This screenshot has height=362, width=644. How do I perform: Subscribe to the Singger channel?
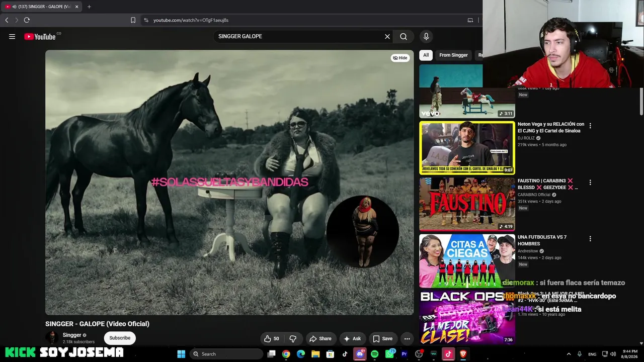(x=120, y=338)
